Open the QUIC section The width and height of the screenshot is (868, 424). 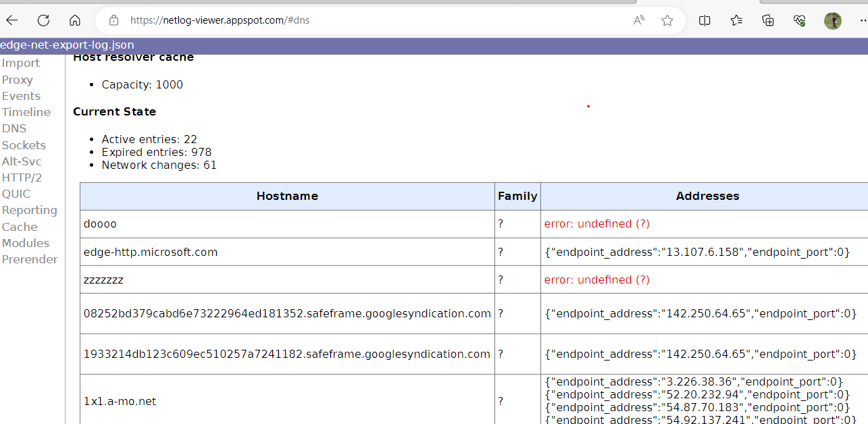pos(16,194)
